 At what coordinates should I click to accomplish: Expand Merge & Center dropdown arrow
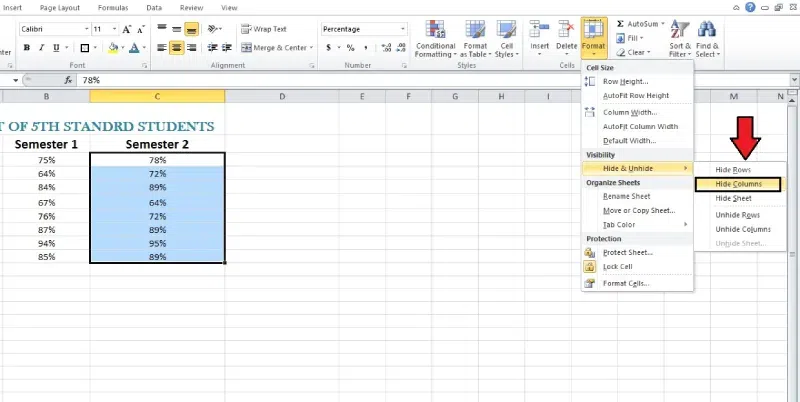tap(311, 47)
